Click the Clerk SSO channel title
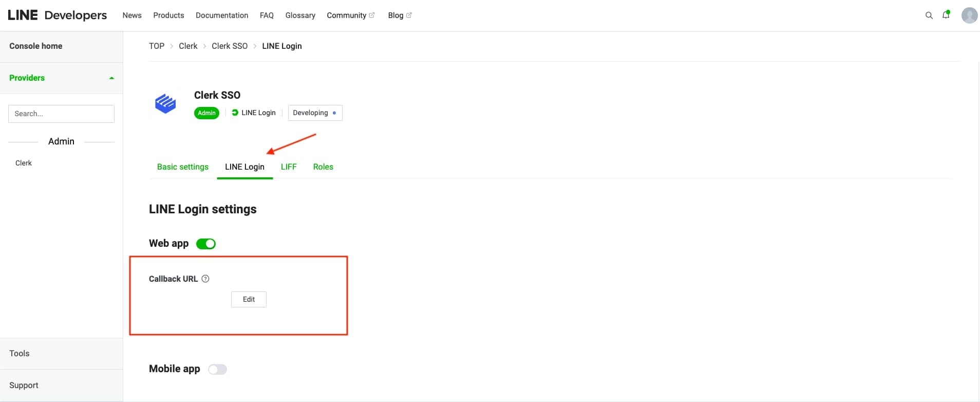 (x=217, y=95)
